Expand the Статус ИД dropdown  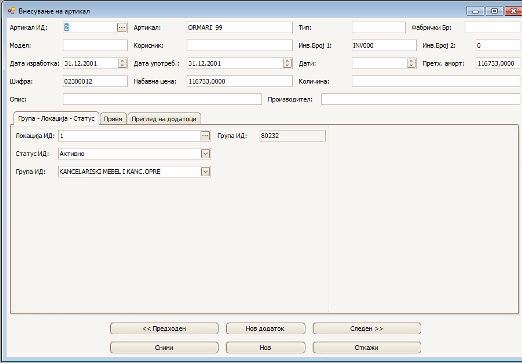[x=205, y=154]
